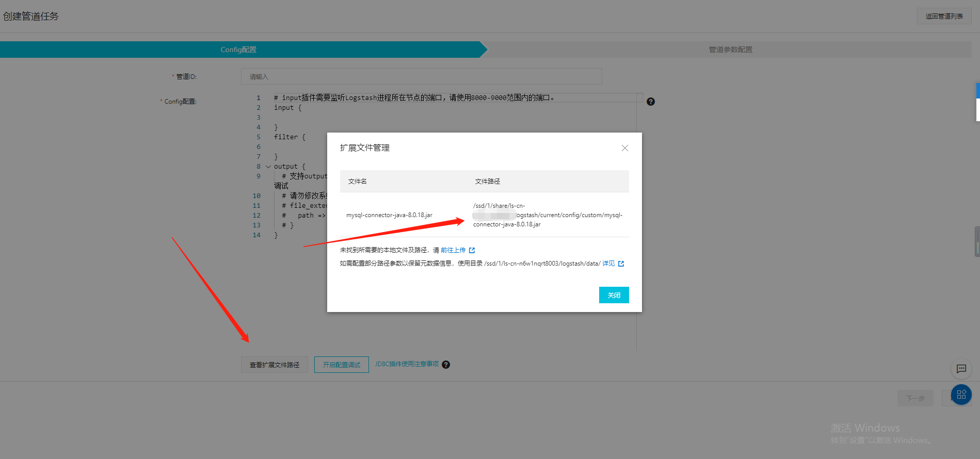Click the 关闭 button in dialog
Screen dimensions: 980x459
point(614,295)
